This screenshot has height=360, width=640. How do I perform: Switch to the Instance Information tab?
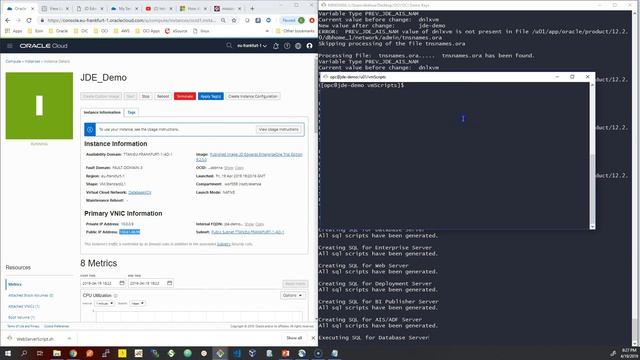(x=102, y=112)
